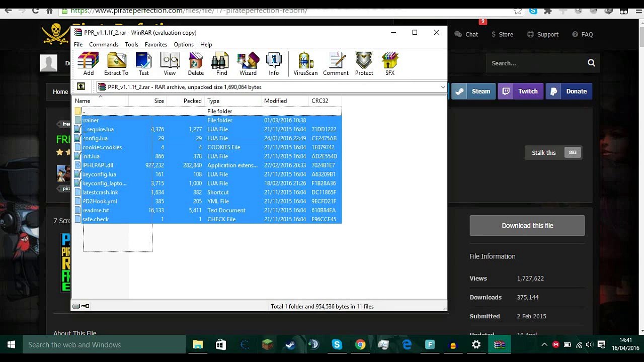
Task: Select the trainer folder row
Action: point(207,120)
